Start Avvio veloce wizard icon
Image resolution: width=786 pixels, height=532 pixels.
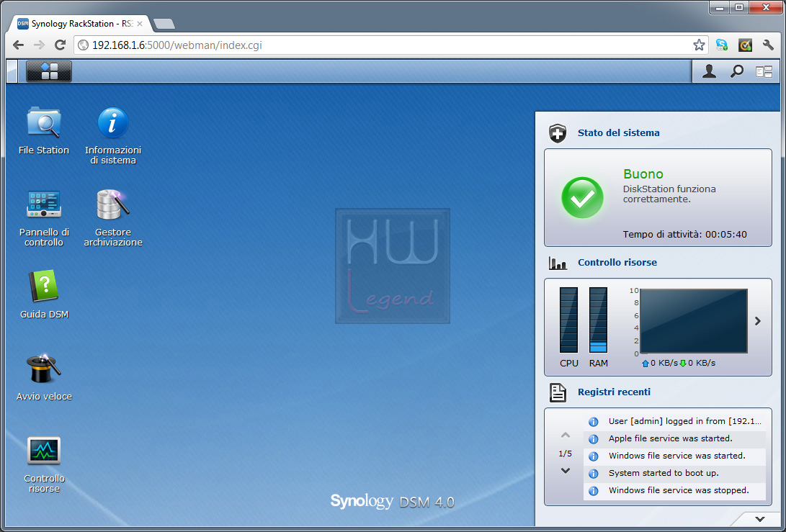pos(44,377)
